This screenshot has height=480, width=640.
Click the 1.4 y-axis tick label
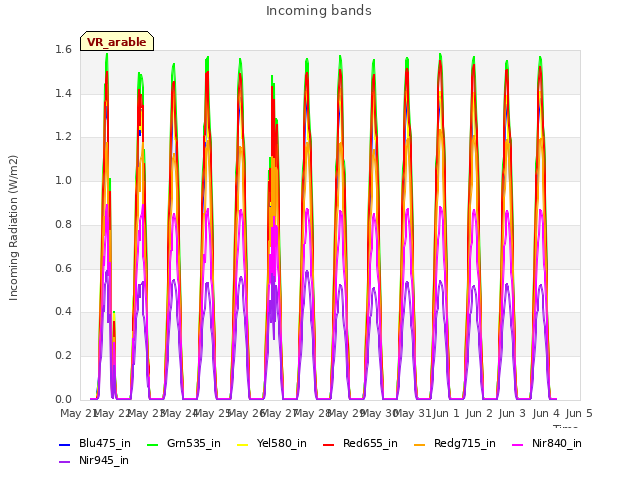(x=63, y=93)
